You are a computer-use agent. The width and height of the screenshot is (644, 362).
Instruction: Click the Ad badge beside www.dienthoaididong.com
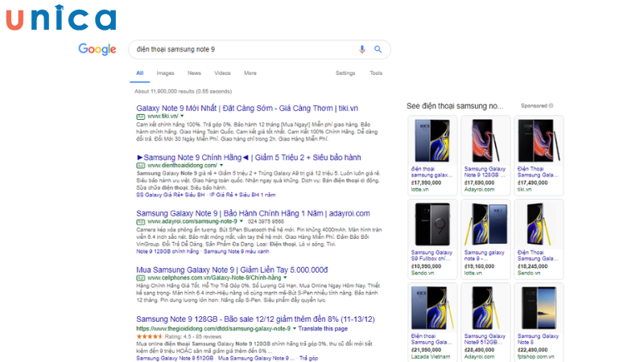[x=140, y=166]
